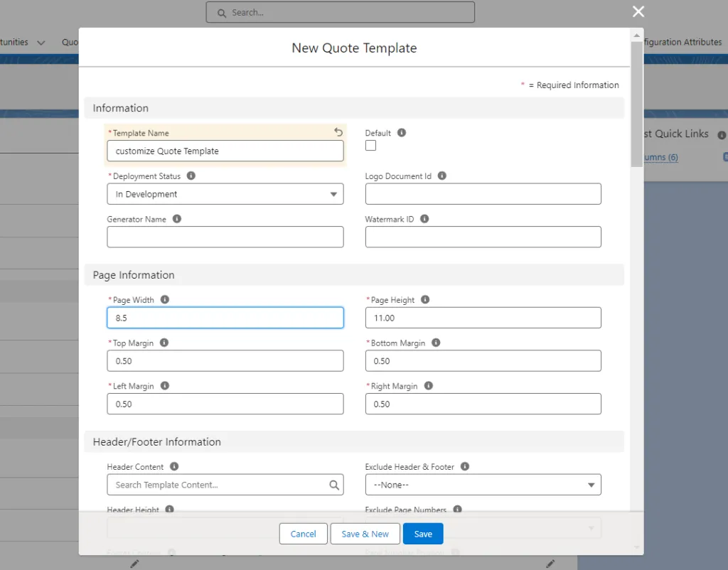This screenshot has height=570, width=728.
Task: Open the Deployment Status dropdown
Action: point(225,194)
